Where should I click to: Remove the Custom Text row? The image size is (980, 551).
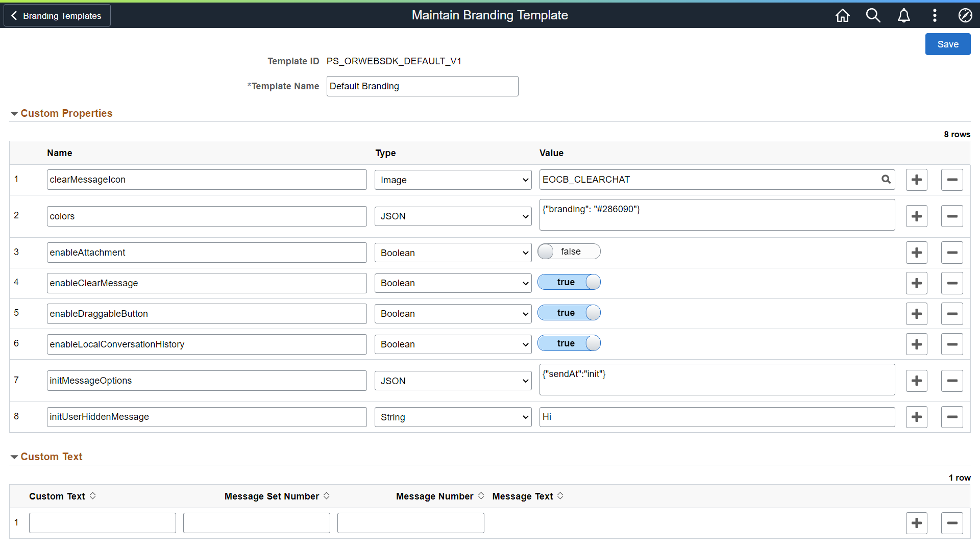tap(952, 523)
